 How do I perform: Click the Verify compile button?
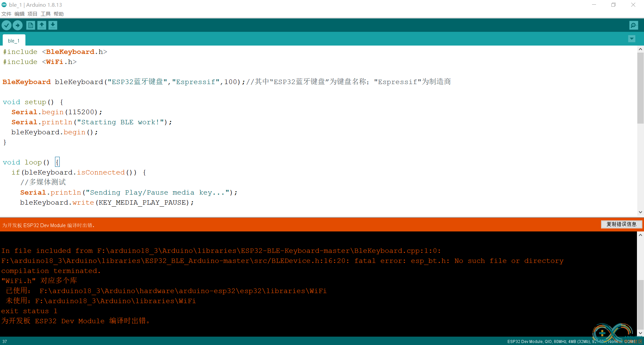coord(6,25)
